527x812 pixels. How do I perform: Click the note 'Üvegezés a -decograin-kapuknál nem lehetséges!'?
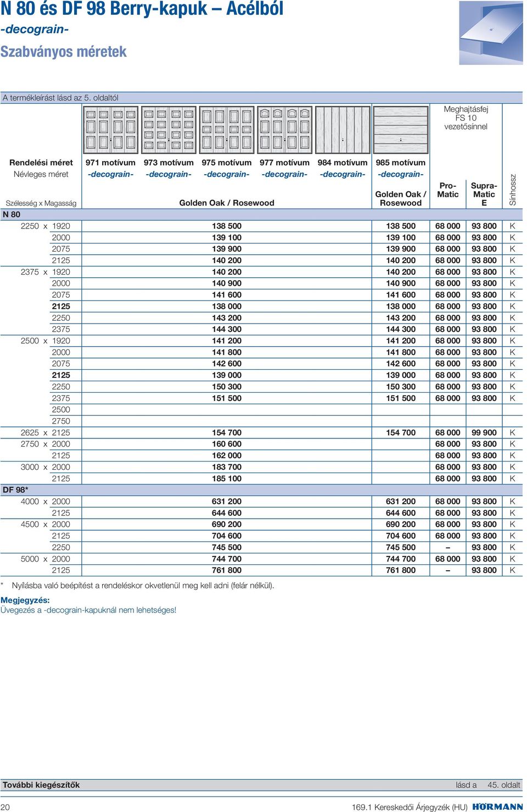click(x=88, y=610)
